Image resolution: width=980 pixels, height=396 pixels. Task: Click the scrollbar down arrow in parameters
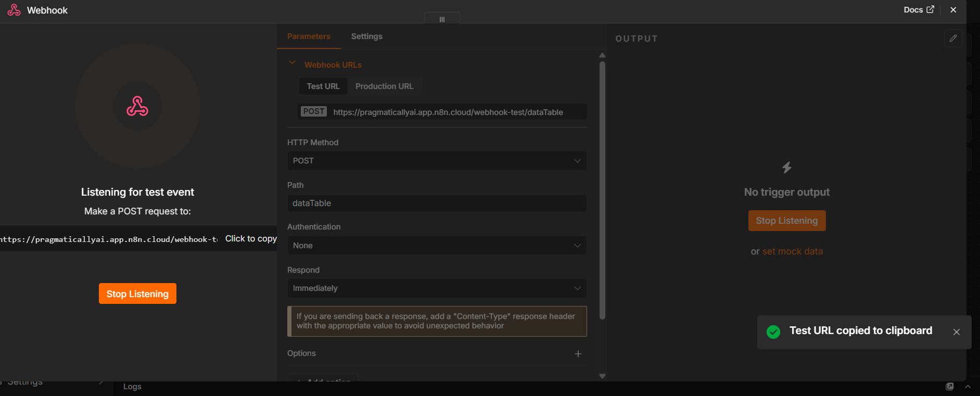602,376
